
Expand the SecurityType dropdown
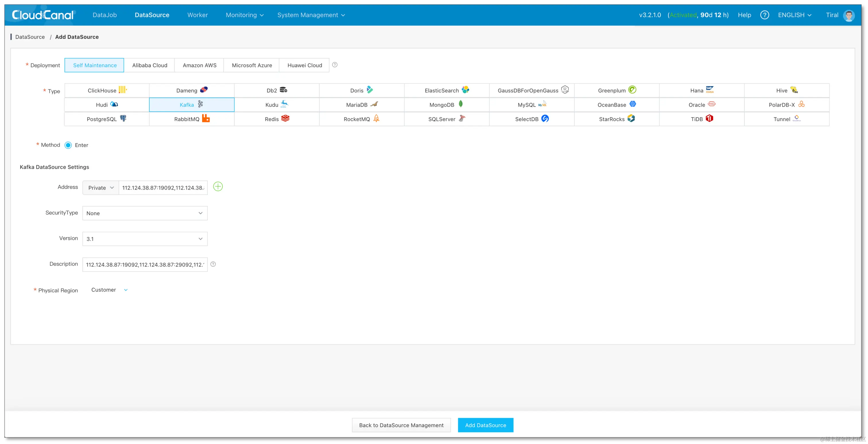145,213
